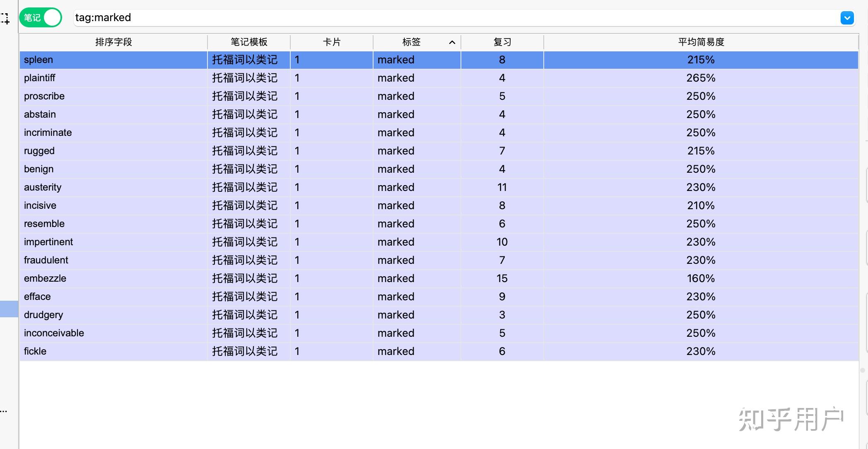
Task: Toggle the 笔记 switch to card view
Action: tap(40, 17)
